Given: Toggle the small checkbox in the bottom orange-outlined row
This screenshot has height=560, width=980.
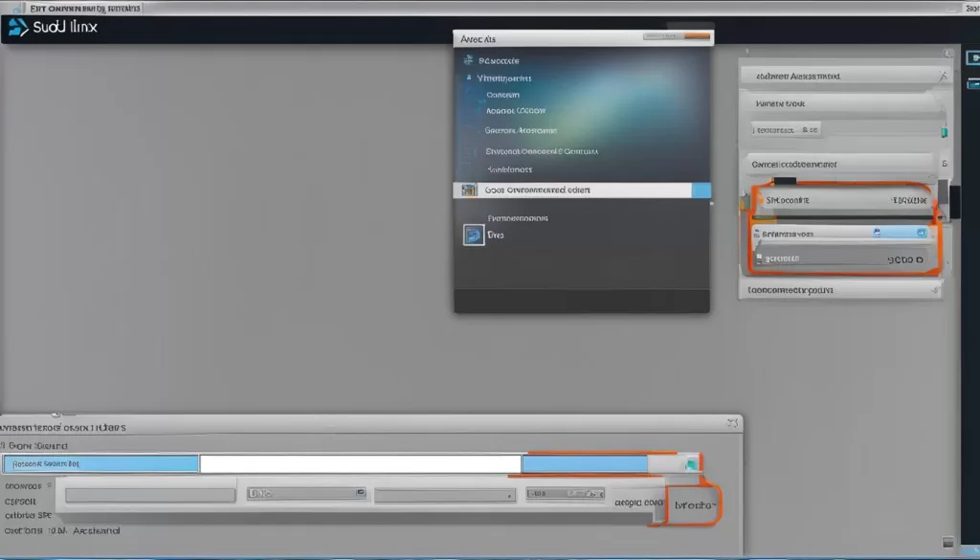Looking at the screenshot, I should point(759,258).
